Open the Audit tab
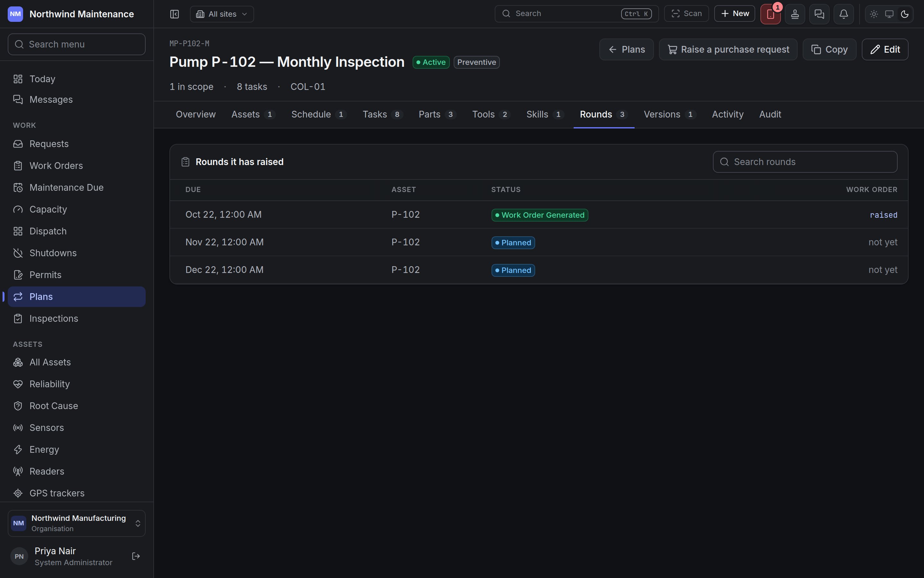924x578 pixels. click(x=770, y=114)
